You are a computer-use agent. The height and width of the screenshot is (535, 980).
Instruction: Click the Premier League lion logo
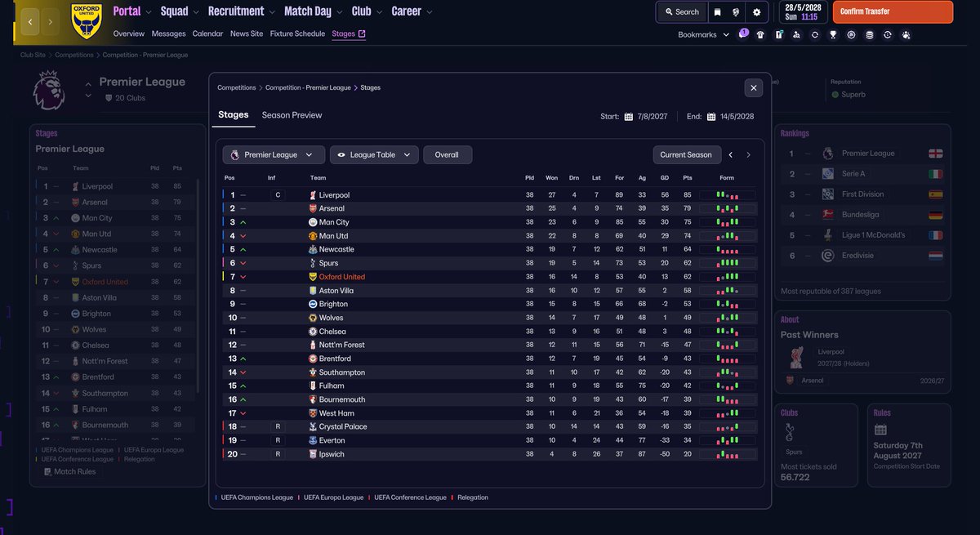pos(48,90)
